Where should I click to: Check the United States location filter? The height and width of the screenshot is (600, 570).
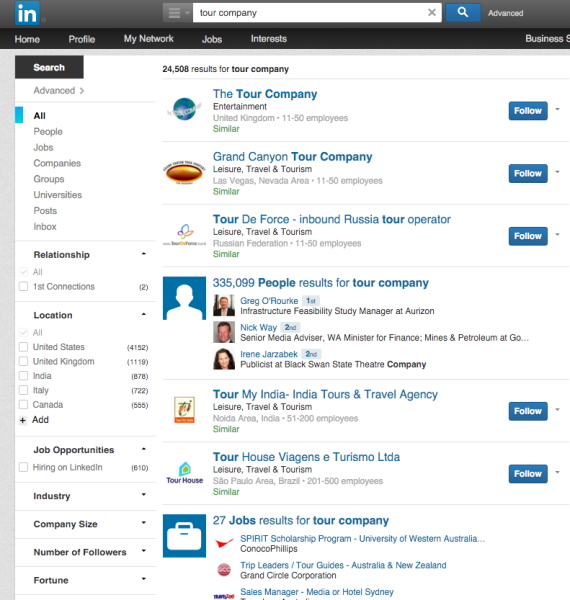pos(23,347)
